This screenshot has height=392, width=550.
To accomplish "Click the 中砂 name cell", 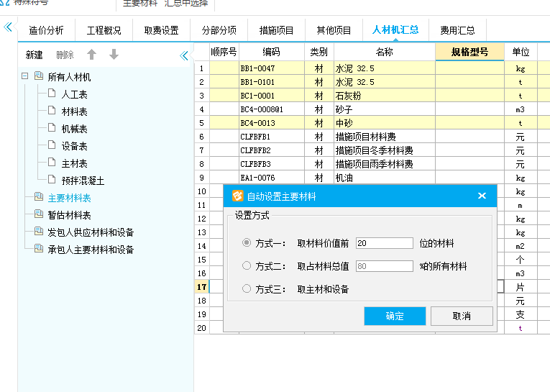I will [385, 123].
